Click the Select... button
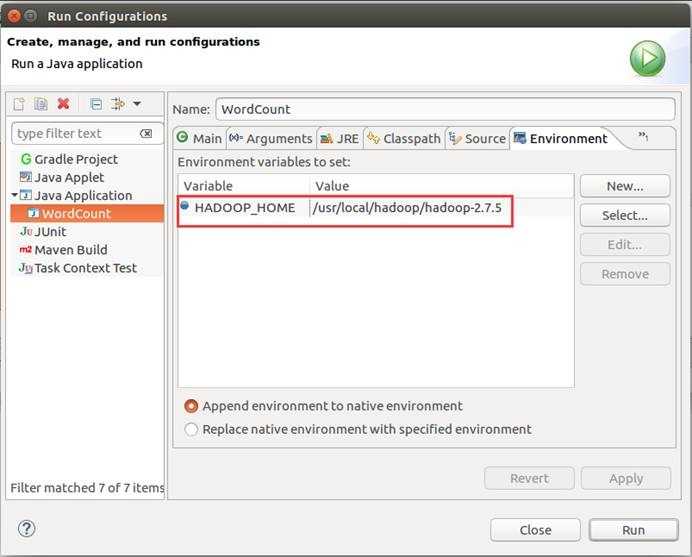Image resolution: width=692 pixels, height=557 pixels. click(625, 215)
